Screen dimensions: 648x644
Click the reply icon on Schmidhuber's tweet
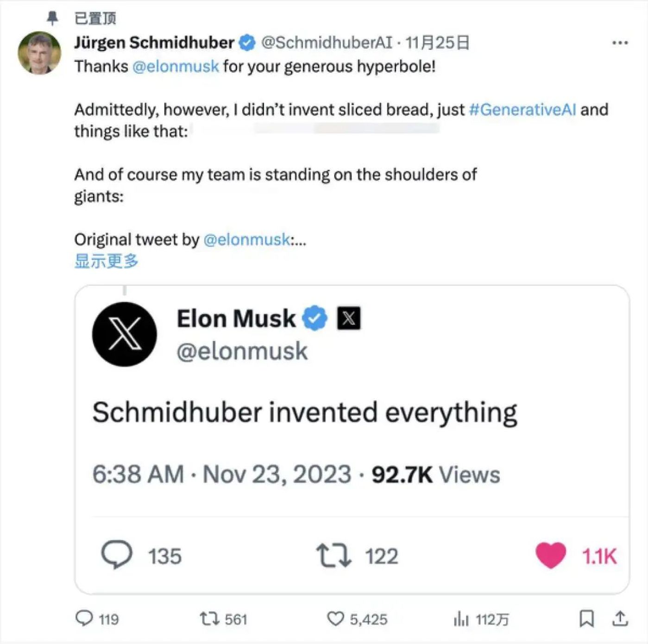[84, 618]
